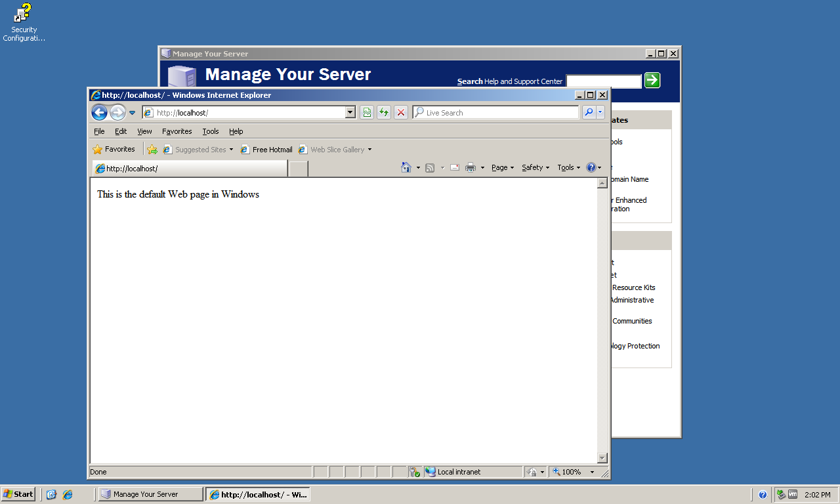Screen dimensions: 840x504
Task: Click the Start button on taskbar
Action: pos(18,494)
